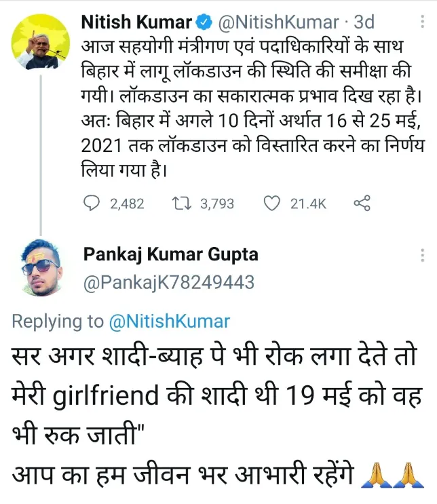Open the @PankajK78249443 handle
Image resolution: width=437 pixels, height=504 pixels.
pos(169,282)
